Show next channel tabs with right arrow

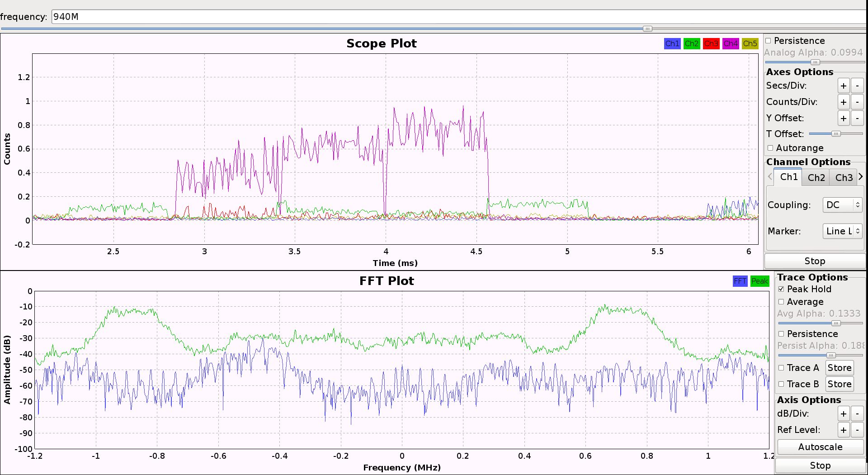[861, 176]
